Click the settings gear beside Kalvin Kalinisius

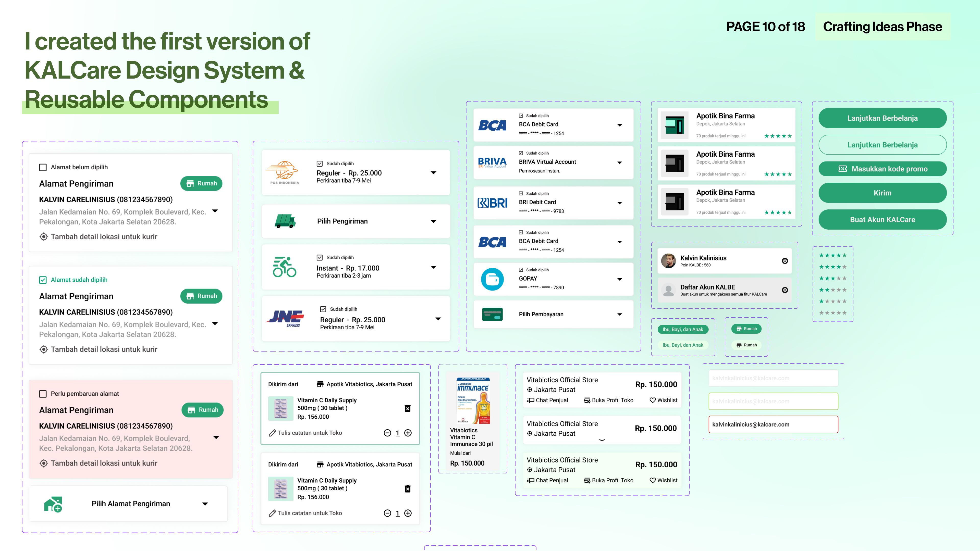[785, 261]
